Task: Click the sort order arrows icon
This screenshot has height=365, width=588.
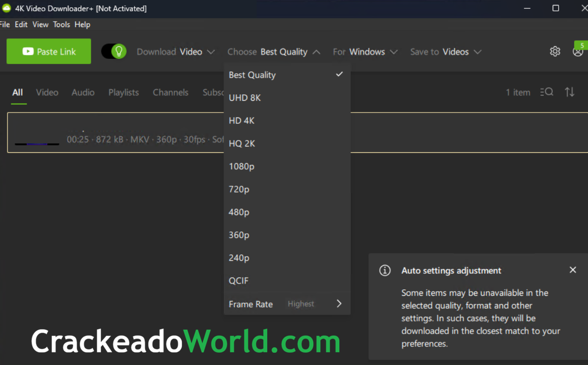Action: 570,92
